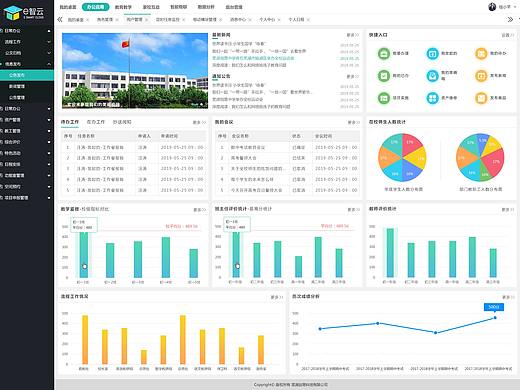This screenshot has width=520, height=390.
Task: Click the last data point on line chart
Action: 495,318
